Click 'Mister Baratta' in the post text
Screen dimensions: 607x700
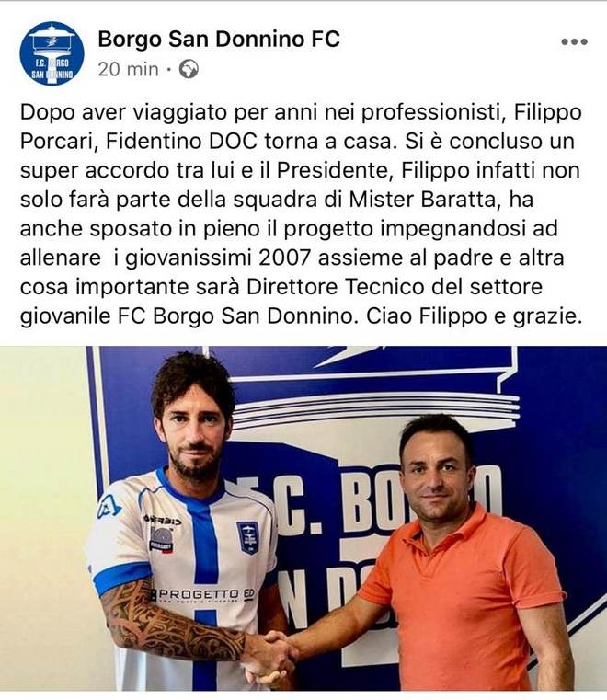[422, 200]
